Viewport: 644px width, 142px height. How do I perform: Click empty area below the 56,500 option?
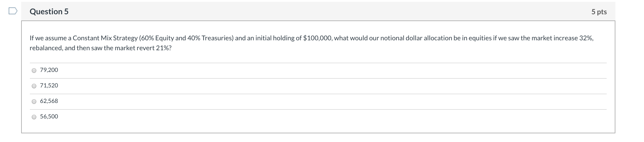pyautogui.click(x=311, y=127)
